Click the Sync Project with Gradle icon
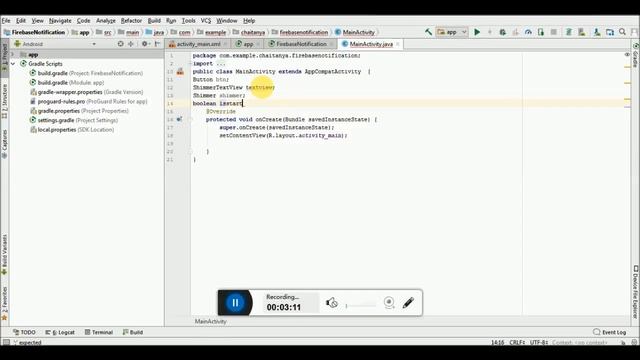This screenshot has height=360, width=640. [569, 32]
